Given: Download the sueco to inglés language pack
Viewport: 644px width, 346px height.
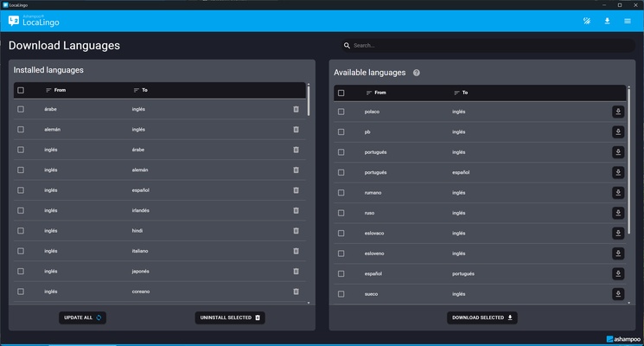Looking at the screenshot, I should click(618, 294).
